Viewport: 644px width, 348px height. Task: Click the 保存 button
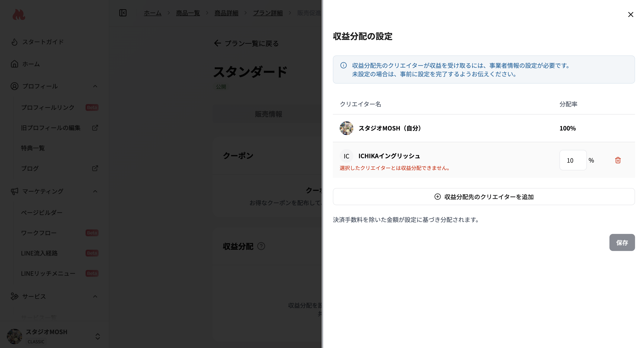pos(622,242)
